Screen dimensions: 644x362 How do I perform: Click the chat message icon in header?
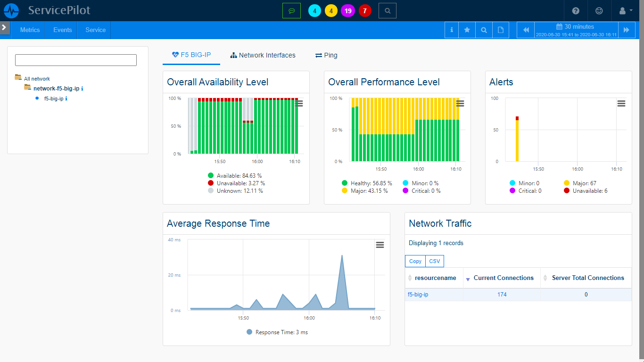click(x=291, y=10)
